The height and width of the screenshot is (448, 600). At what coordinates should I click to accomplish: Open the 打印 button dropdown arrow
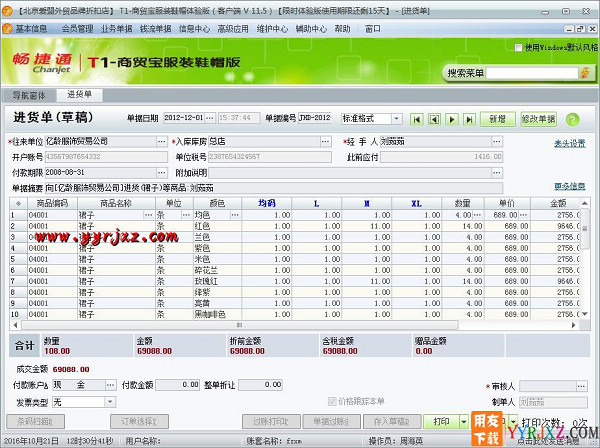coord(464,422)
